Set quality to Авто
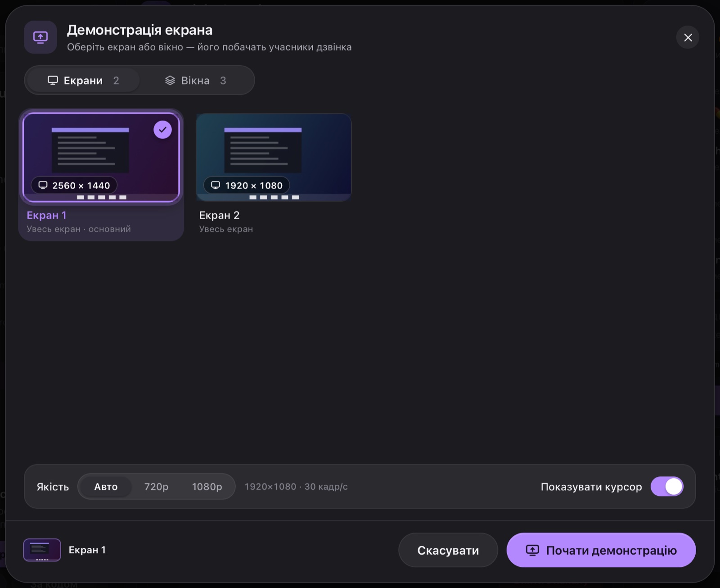Image resolution: width=720 pixels, height=588 pixels. tap(106, 487)
